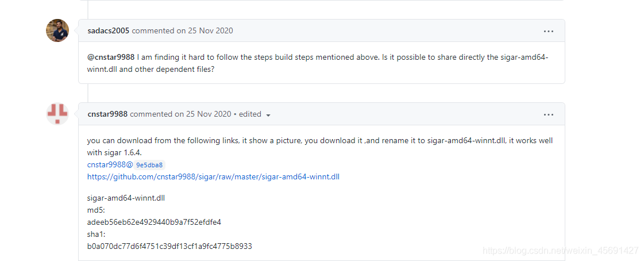Image resolution: width=644 pixels, height=261 pixels.
Task: Open the three-dot menu on cnstar9988's comment
Action: (548, 114)
